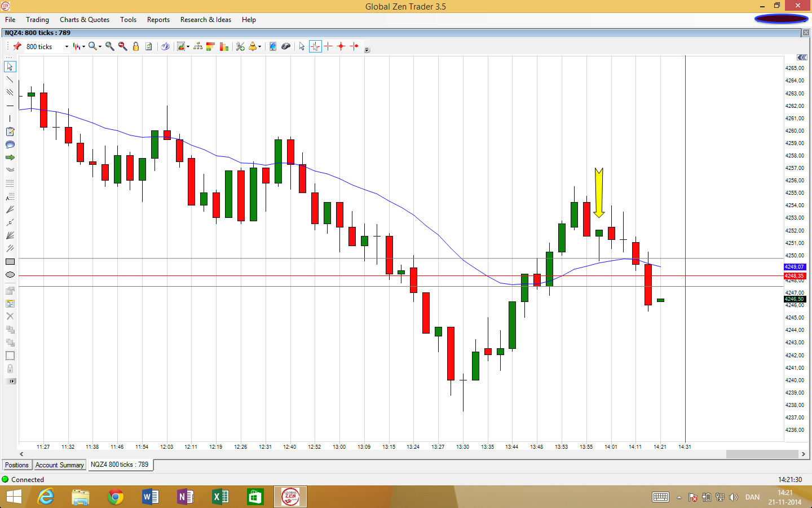Expand the alert bell dropdown arrow
The width and height of the screenshot is (812, 508).
click(259, 47)
